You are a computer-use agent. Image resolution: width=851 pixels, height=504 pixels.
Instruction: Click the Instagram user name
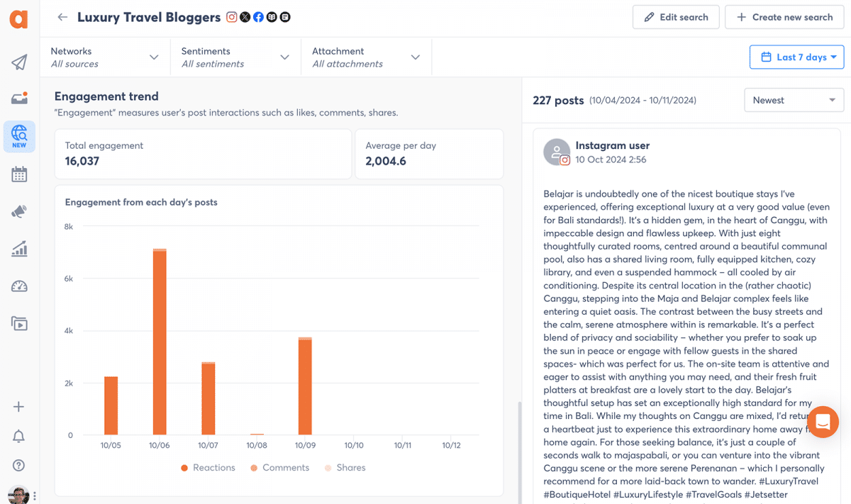tap(613, 146)
